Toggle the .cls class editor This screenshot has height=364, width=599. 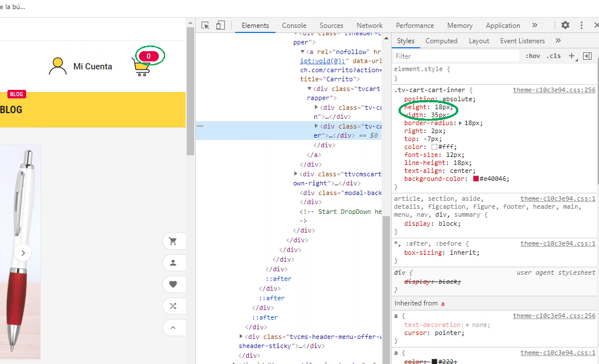tap(553, 56)
